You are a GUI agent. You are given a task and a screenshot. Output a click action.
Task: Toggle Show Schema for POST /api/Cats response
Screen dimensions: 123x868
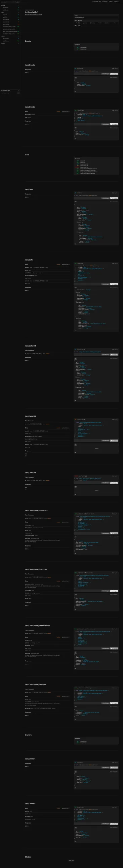(x=114, y=288)
